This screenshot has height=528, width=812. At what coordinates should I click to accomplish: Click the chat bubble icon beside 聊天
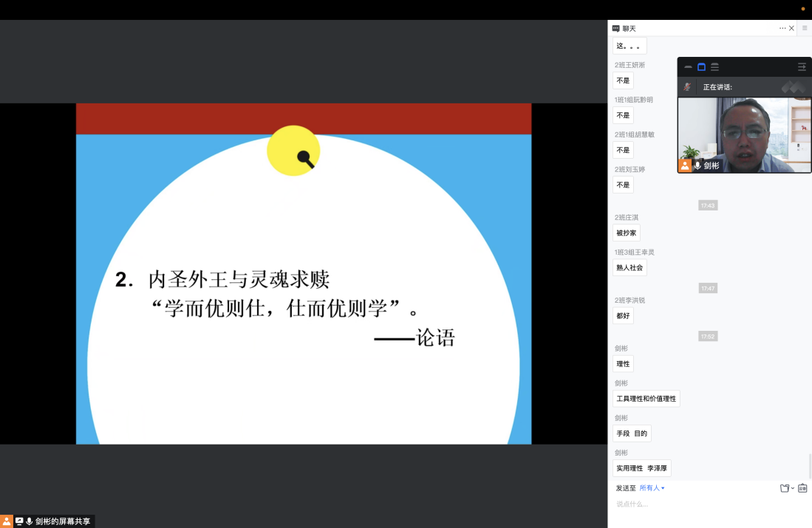pyautogui.click(x=616, y=29)
